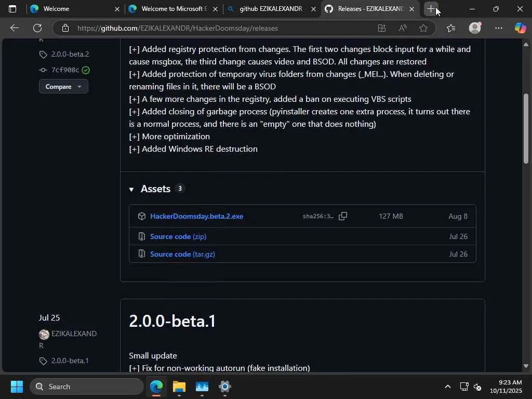Open split screen icon in address bar
Screen dimensions: 532x399
tap(382, 28)
